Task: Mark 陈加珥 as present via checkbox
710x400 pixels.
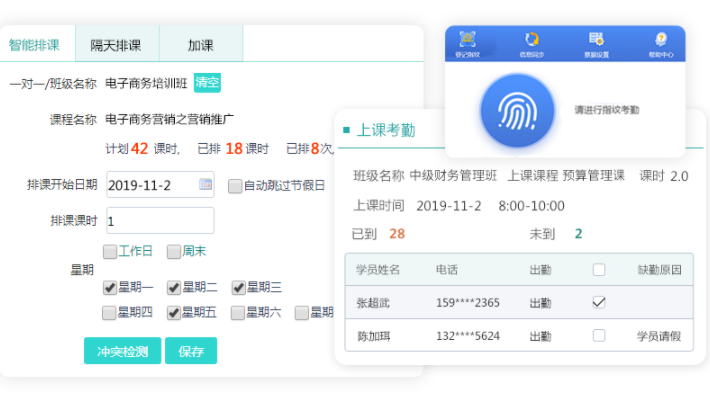Action: point(599,336)
